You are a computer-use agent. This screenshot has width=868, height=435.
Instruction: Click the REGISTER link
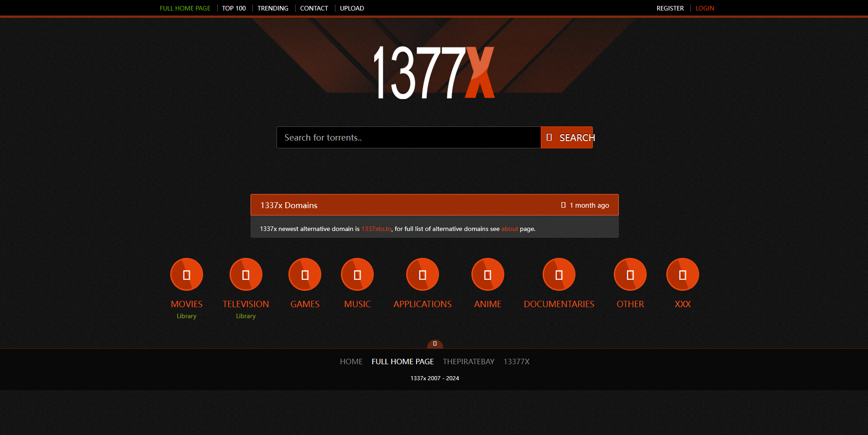(x=670, y=8)
